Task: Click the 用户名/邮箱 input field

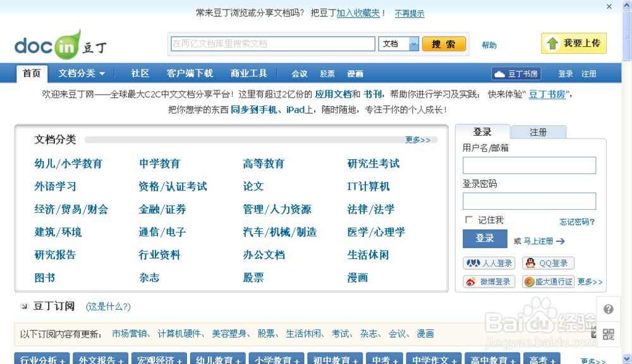Action: tap(528, 165)
